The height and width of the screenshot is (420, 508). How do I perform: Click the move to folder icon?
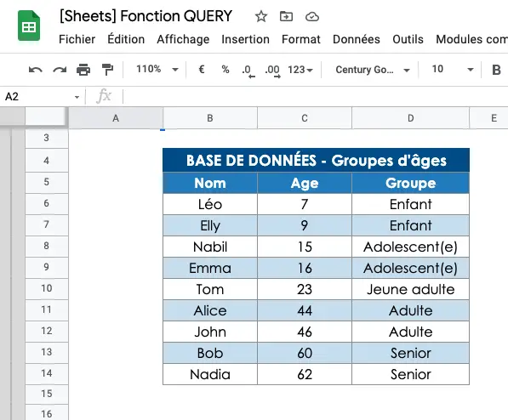[x=286, y=16]
